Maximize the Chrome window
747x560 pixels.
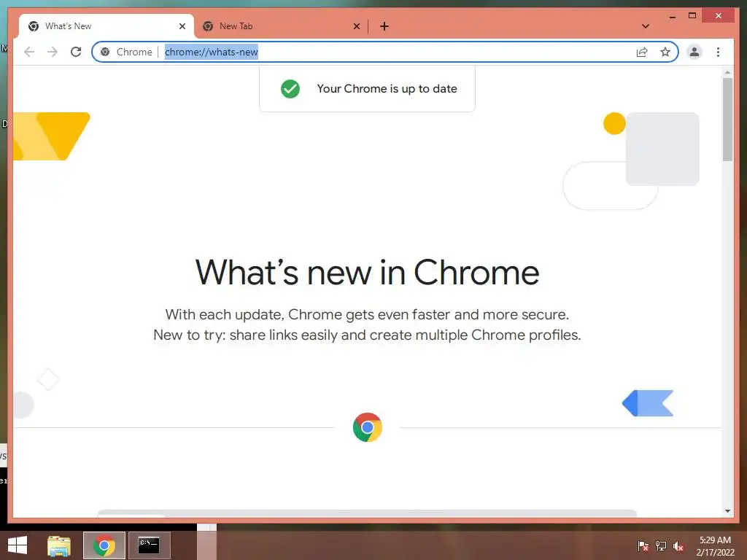pos(692,16)
